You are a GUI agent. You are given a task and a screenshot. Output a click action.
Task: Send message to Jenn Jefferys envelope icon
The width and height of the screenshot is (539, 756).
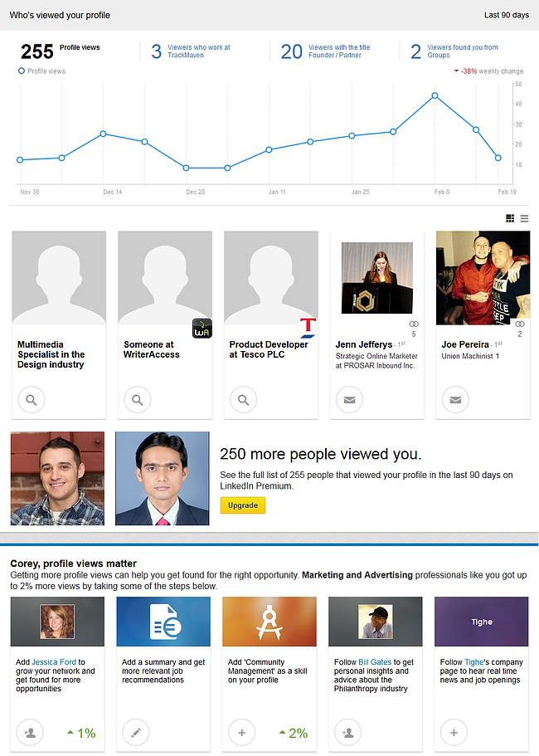[349, 400]
